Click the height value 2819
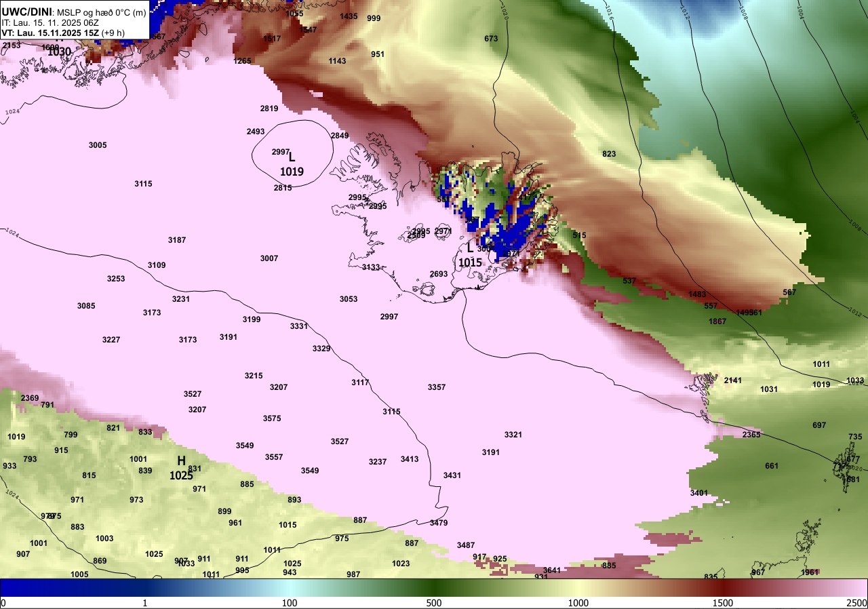Image resolution: width=868 pixels, height=609 pixels. pos(269,109)
